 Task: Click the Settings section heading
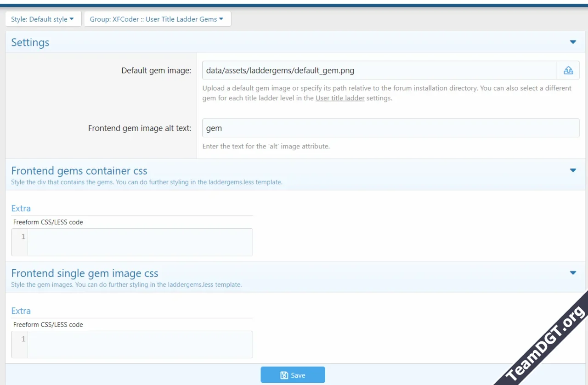pyautogui.click(x=30, y=42)
